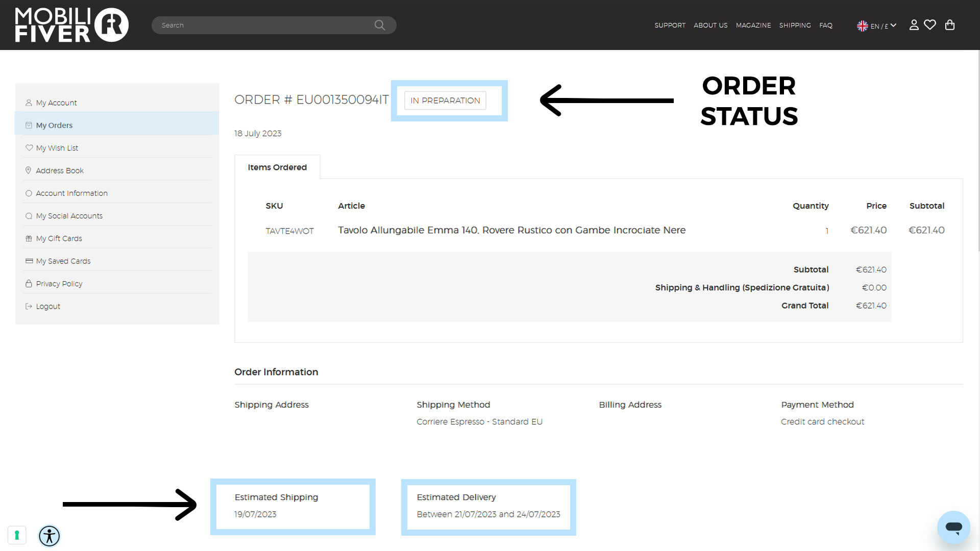
Task: Open your wishlist via the heart icon
Action: [931, 24]
